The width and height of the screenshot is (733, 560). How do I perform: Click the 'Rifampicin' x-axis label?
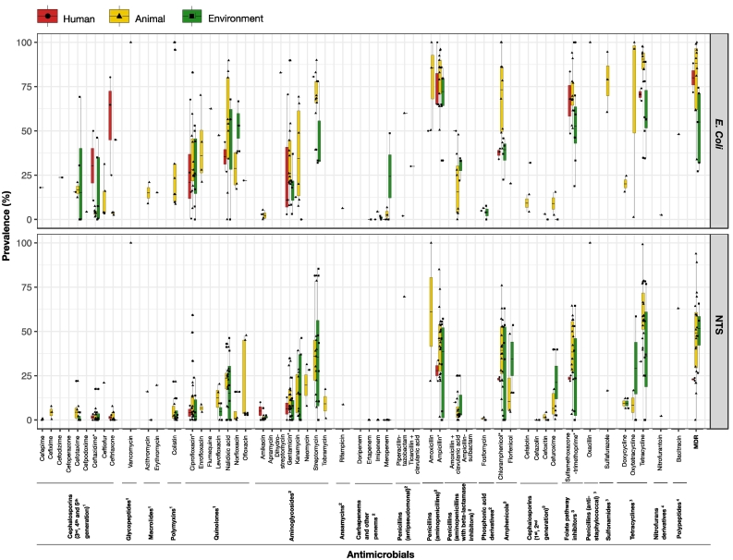point(343,449)
